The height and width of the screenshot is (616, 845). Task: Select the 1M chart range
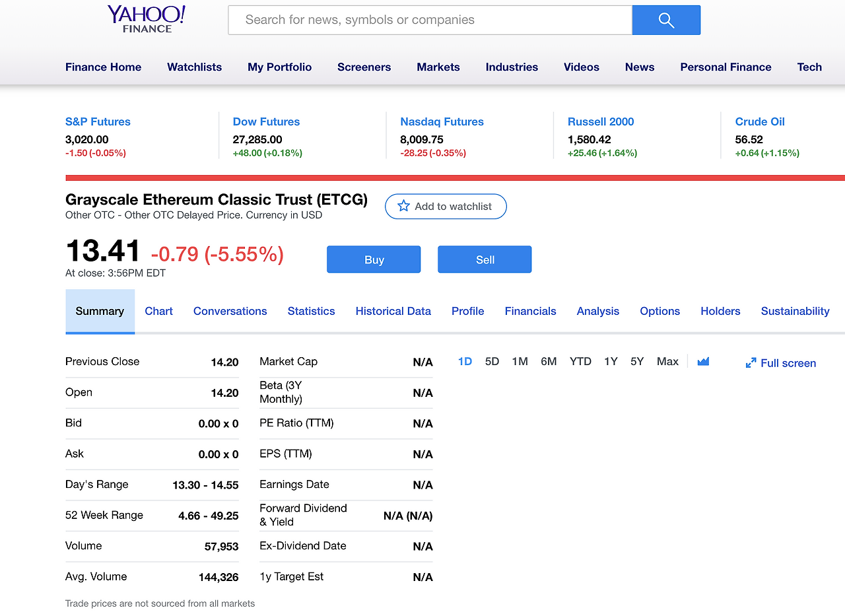520,361
